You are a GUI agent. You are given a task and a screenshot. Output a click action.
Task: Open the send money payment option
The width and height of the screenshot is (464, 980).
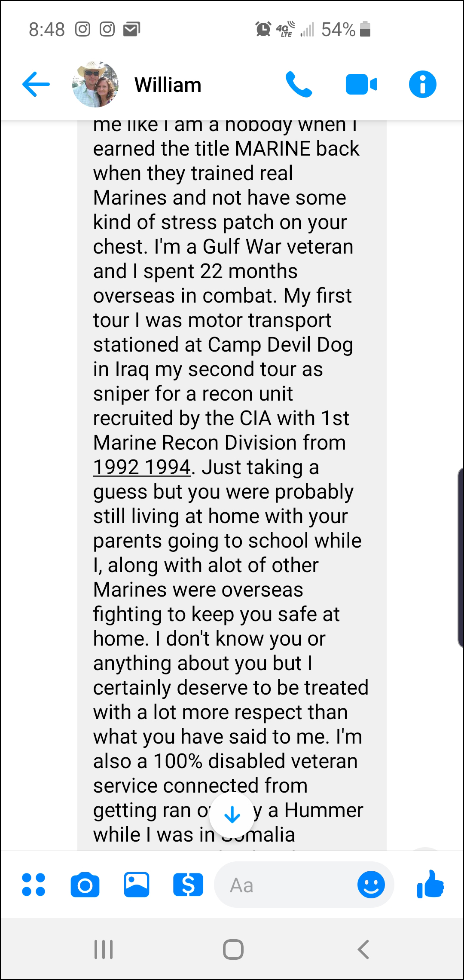[188, 885]
